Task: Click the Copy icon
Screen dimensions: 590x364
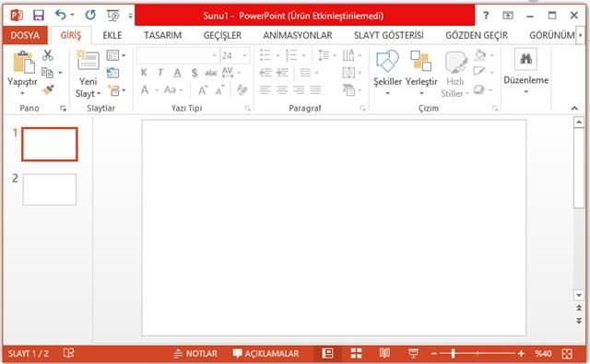Action: (47, 72)
